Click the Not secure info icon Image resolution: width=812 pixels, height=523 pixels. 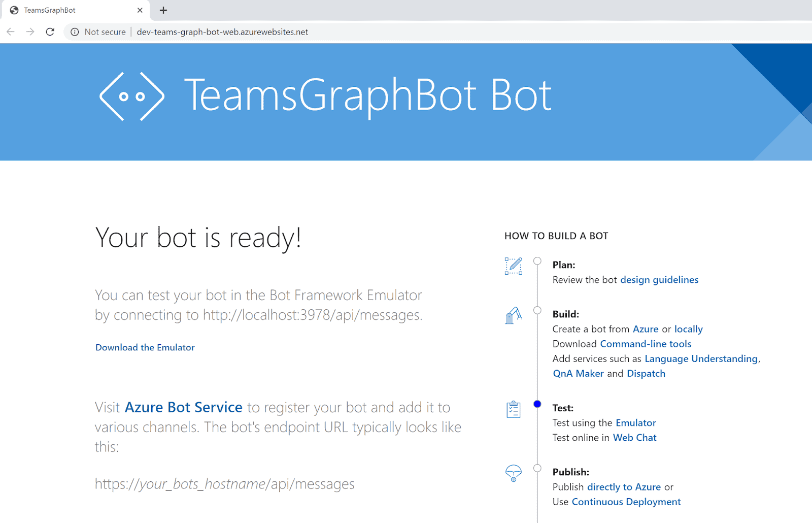pos(75,31)
